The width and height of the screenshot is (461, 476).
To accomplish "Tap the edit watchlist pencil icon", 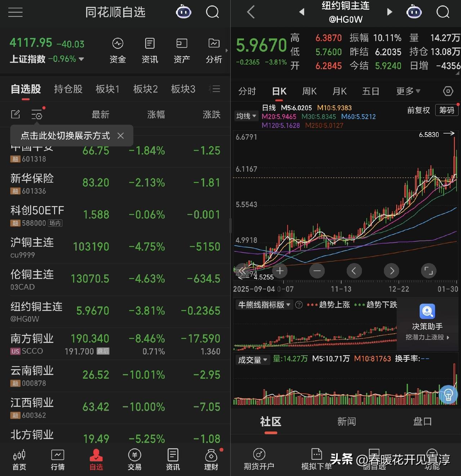I will pyautogui.click(x=15, y=114).
